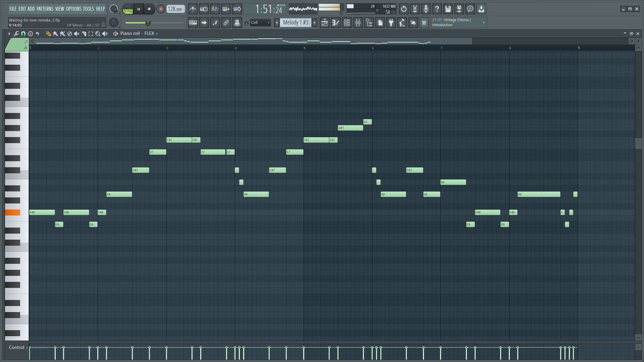Viewport: 644px width, 362px height.
Task: Click the render export floppy icon
Action: (459, 9)
